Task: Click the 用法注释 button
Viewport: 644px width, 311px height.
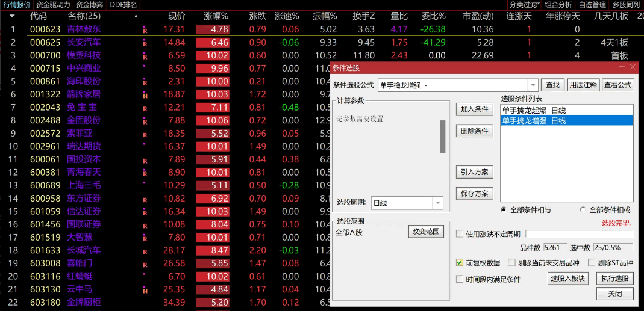Action: (584, 85)
